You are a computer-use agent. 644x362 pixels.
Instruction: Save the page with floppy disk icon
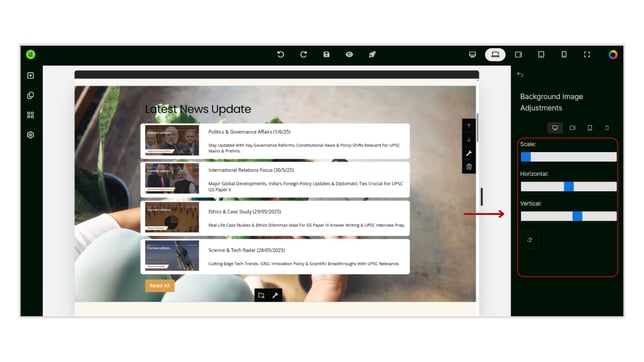327,54
